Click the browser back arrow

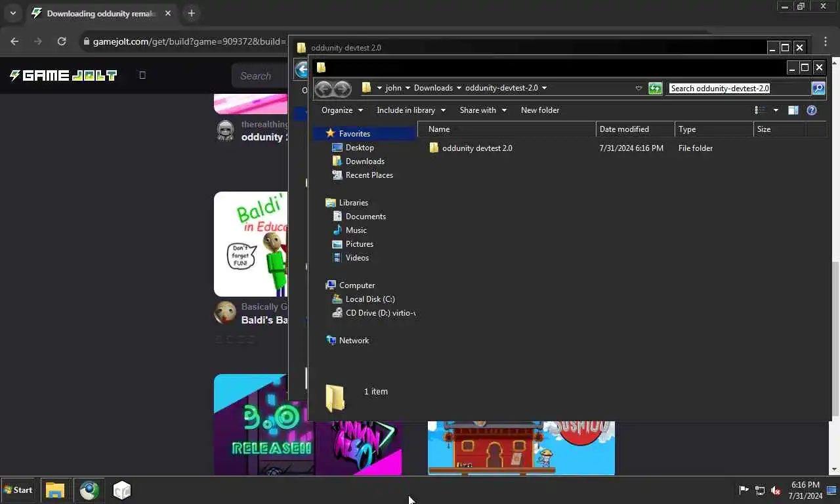tap(15, 41)
